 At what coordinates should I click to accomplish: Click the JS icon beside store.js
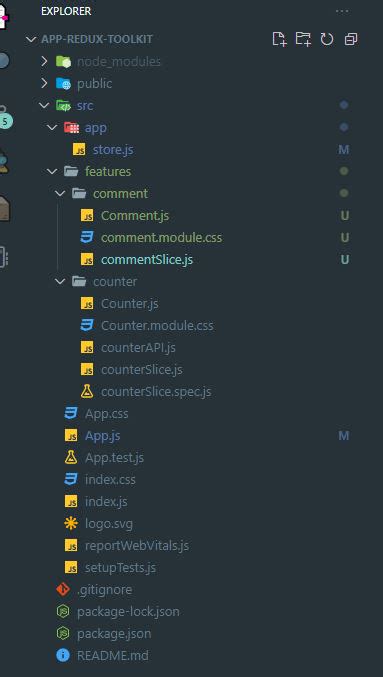pyautogui.click(x=79, y=150)
